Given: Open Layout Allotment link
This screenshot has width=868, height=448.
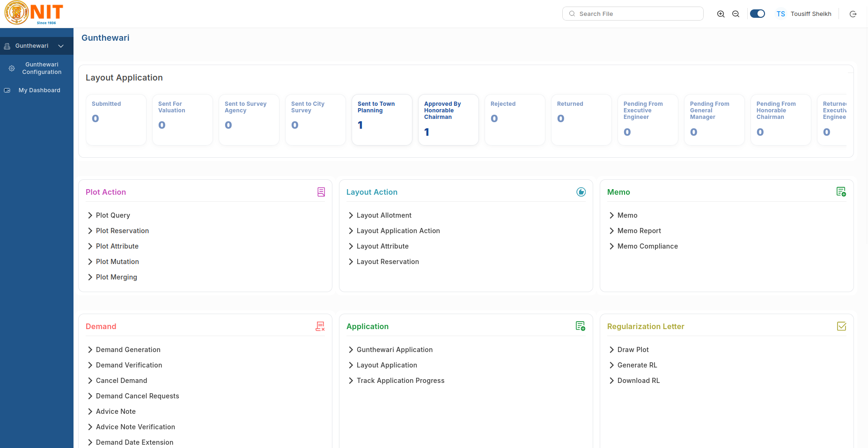Looking at the screenshot, I should [384, 215].
